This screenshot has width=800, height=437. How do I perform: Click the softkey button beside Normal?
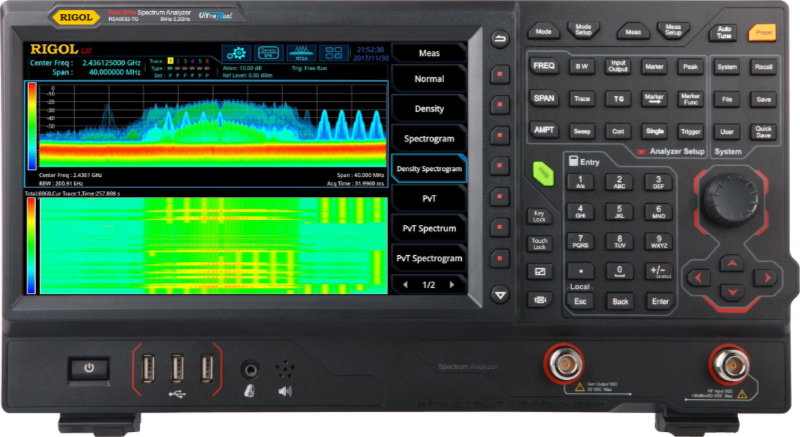[500, 75]
